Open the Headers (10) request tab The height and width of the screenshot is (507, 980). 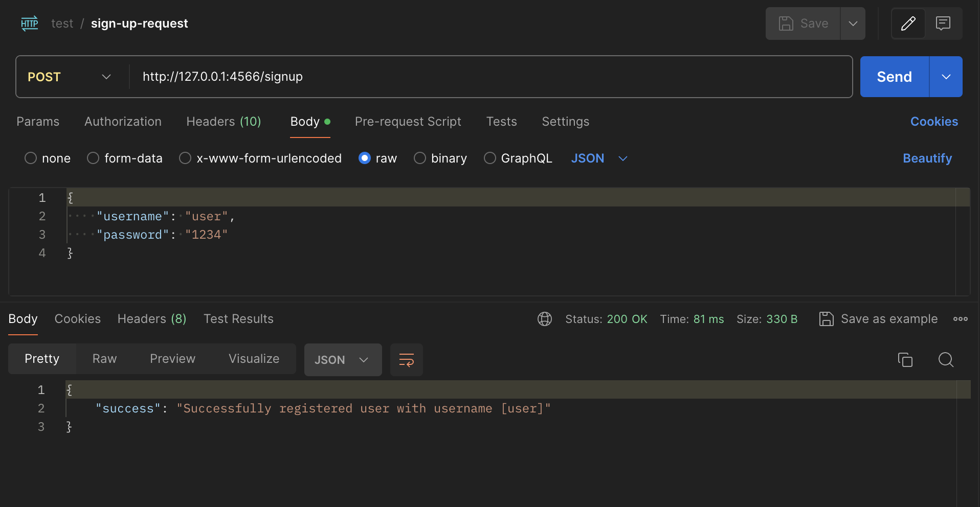[x=224, y=122]
